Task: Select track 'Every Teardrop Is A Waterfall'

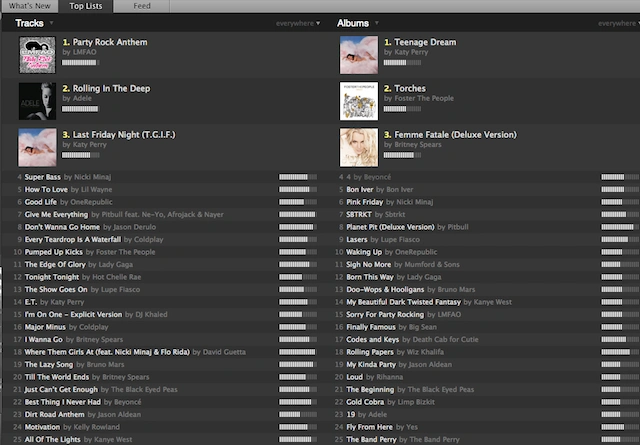Action: tap(73, 240)
